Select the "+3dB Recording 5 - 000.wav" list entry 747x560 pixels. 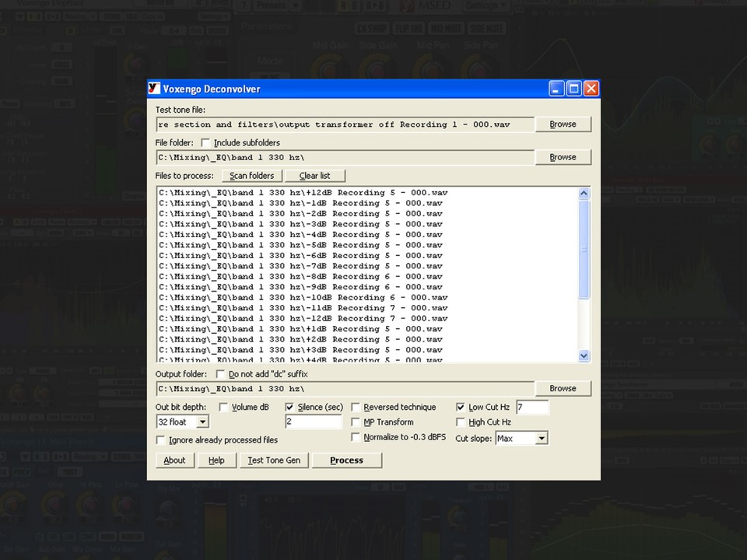(x=300, y=350)
